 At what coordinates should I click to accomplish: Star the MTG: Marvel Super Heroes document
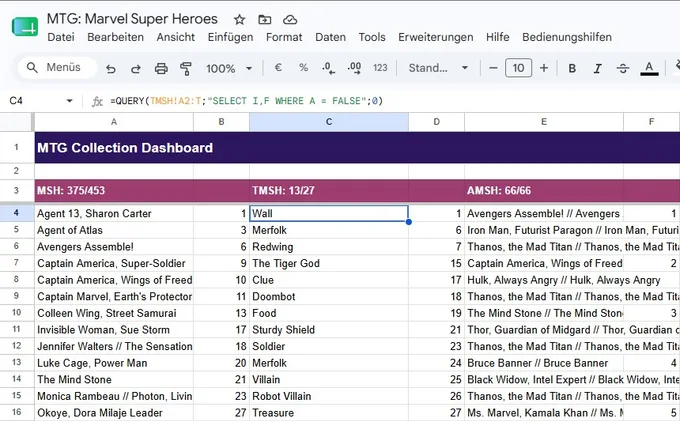[239, 20]
